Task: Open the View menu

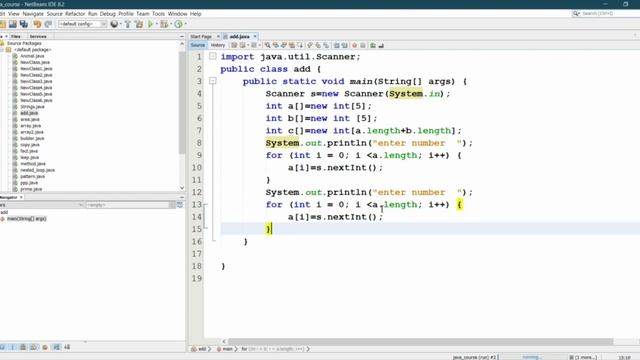Action: click(13, 13)
